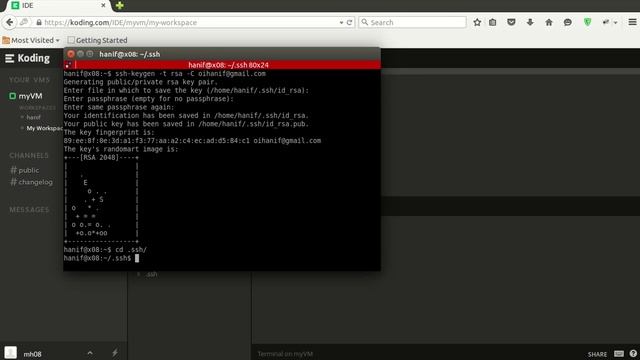Click the site identity lock icon
The height and width of the screenshot is (360, 640).
(x=39, y=22)
